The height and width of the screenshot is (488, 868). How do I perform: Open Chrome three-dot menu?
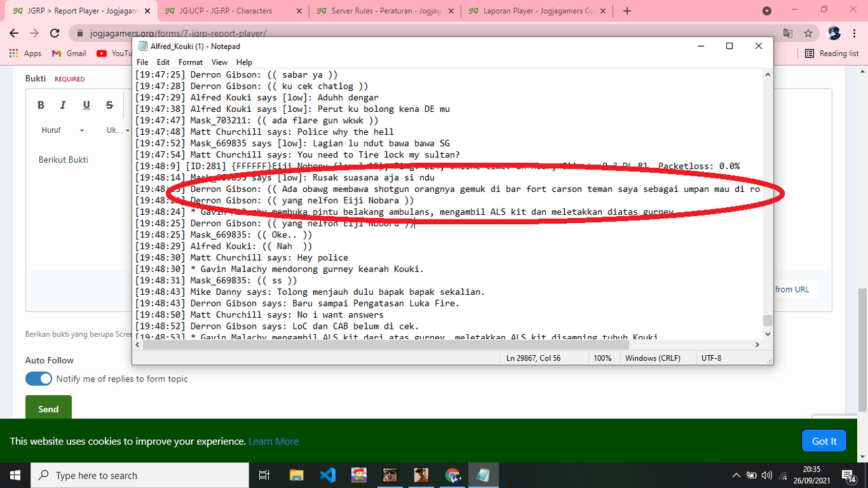pos(855,33)
